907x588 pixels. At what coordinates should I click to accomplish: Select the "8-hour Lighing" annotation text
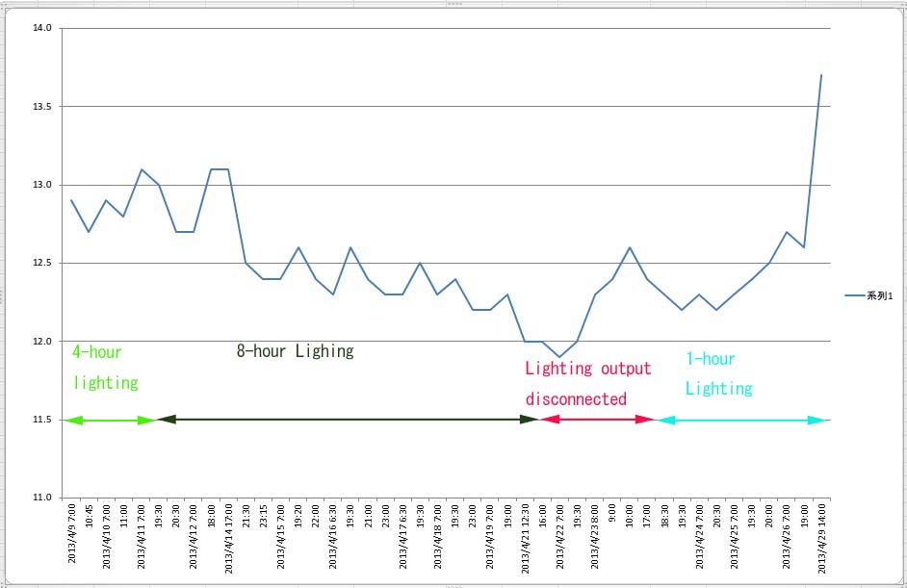[x=295, y=351]
